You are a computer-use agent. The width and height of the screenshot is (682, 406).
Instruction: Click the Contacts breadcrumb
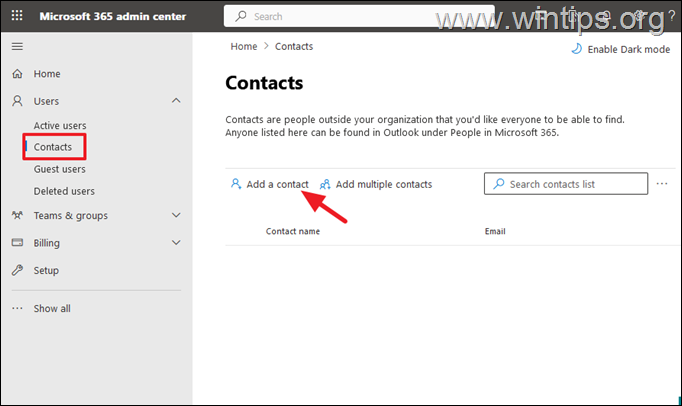pos(294,47)
